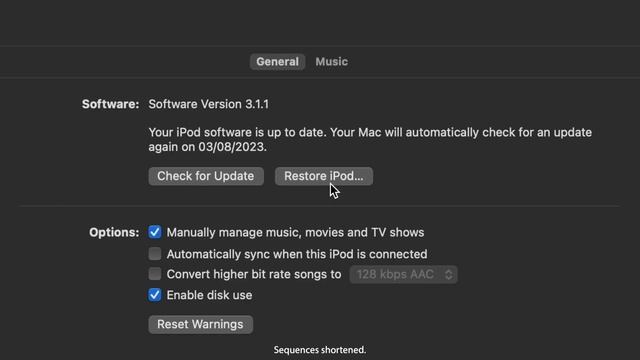The width and height of the screenshot is (640, 360).
Task: Click the Restore iPod... button
Action: pyautogui.click(x=324, y=176)
